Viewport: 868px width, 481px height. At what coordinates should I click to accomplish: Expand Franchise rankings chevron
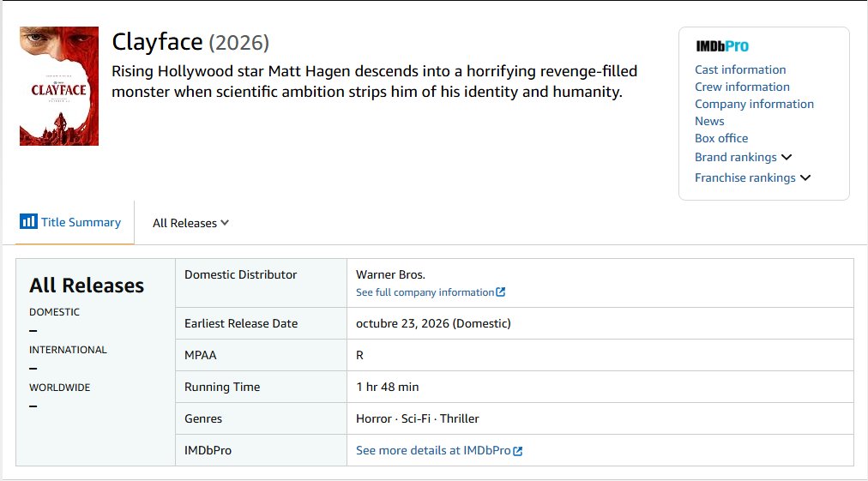pyautogui.click(x=805, y=177)
